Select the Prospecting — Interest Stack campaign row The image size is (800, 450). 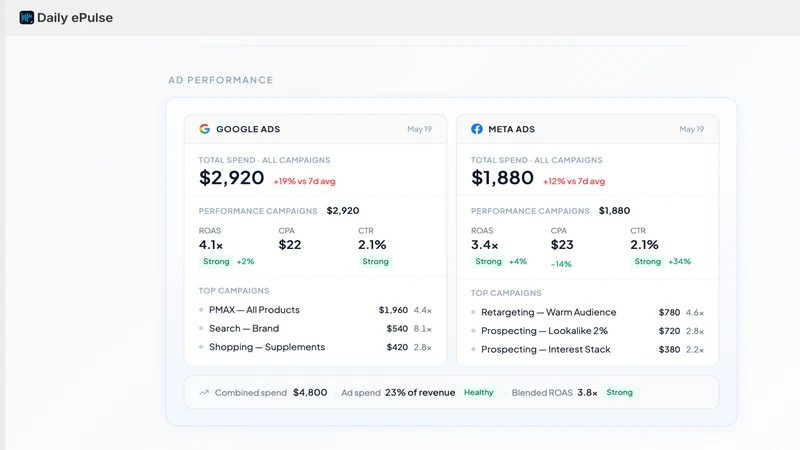pos(587,349)
